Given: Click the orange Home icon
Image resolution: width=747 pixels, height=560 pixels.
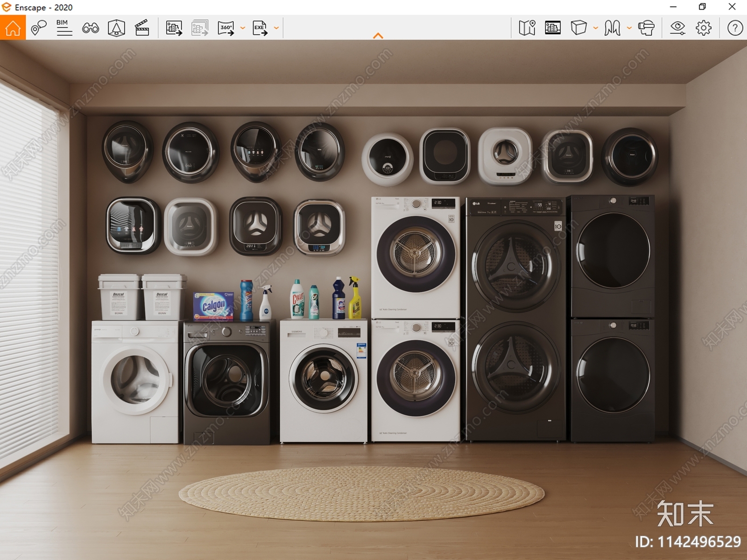Looking at the screenshot, I should click(13, 28).
